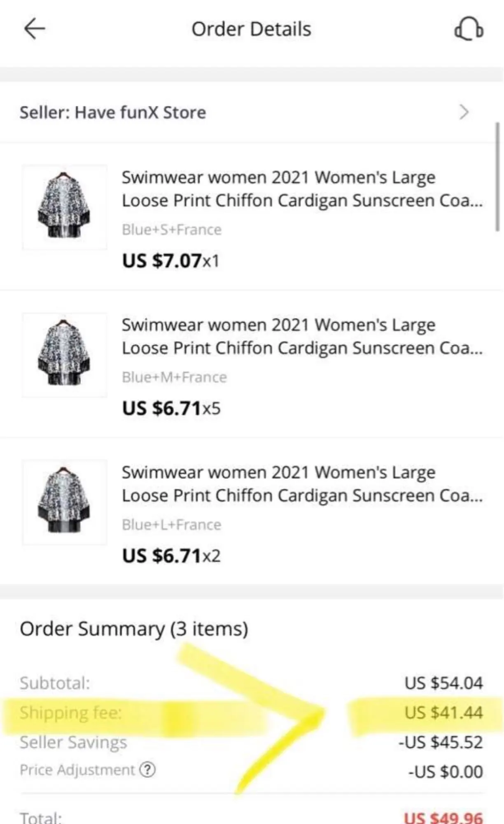504x824 pixels.
Task: Click the US $41.44 shipping amount
Action: [443, 712]
